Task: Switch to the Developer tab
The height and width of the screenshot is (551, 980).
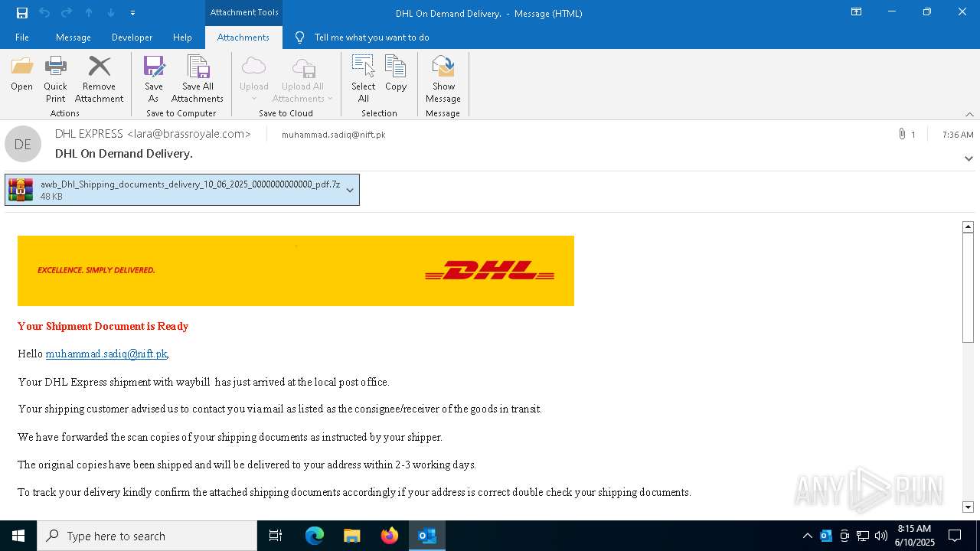Action: click(x=132, y=37)
